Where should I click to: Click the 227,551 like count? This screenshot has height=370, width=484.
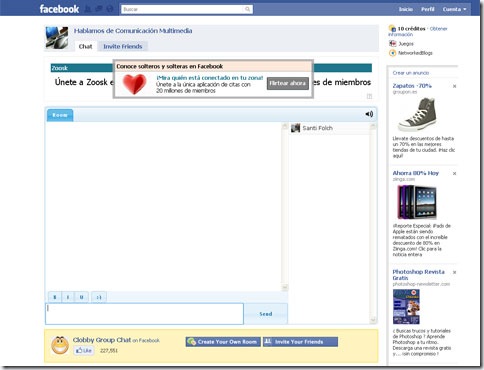click(x=109, y=351)
